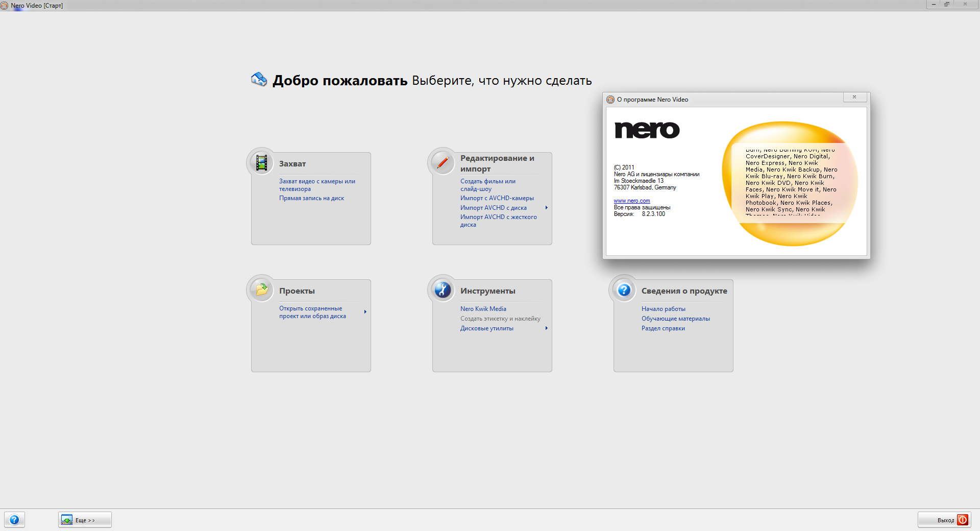Open Захват видео с камеры или телевизора
The height and width of the screenshot is (531, 980).
317,185
